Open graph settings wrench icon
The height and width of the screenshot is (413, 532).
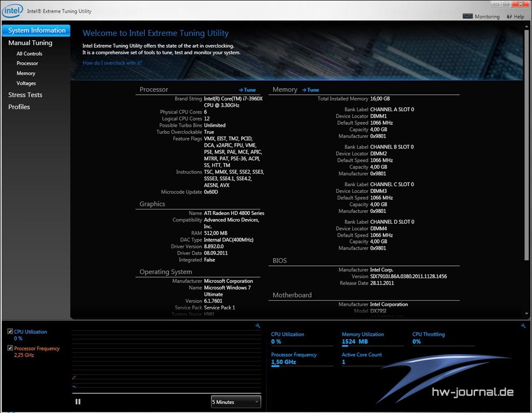[x=258, y=326]
